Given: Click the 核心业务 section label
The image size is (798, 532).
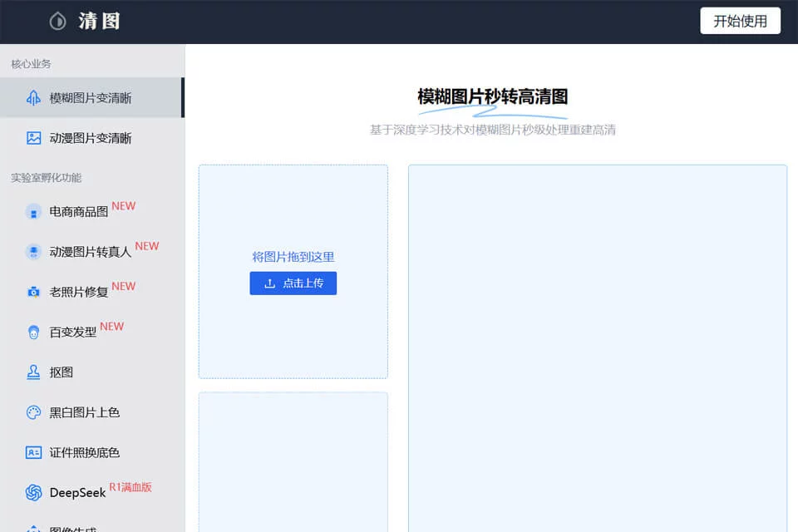Looking at the screenshot, I should (31, 64).
